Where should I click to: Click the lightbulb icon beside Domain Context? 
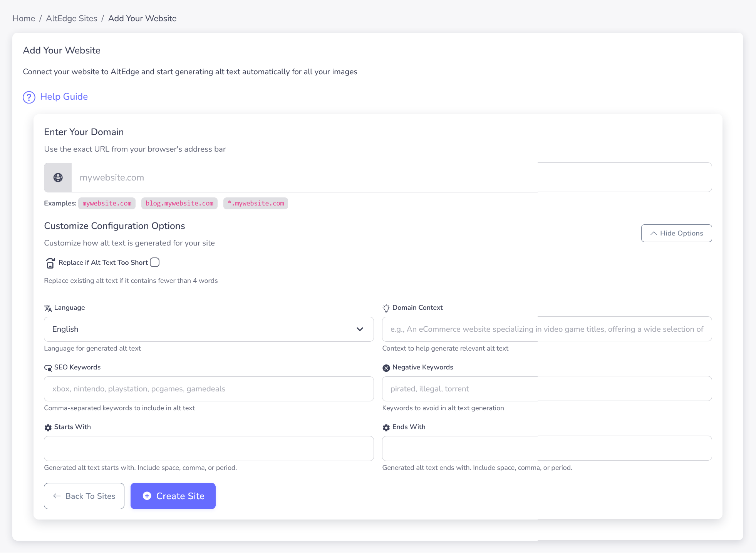pos(386,308)
